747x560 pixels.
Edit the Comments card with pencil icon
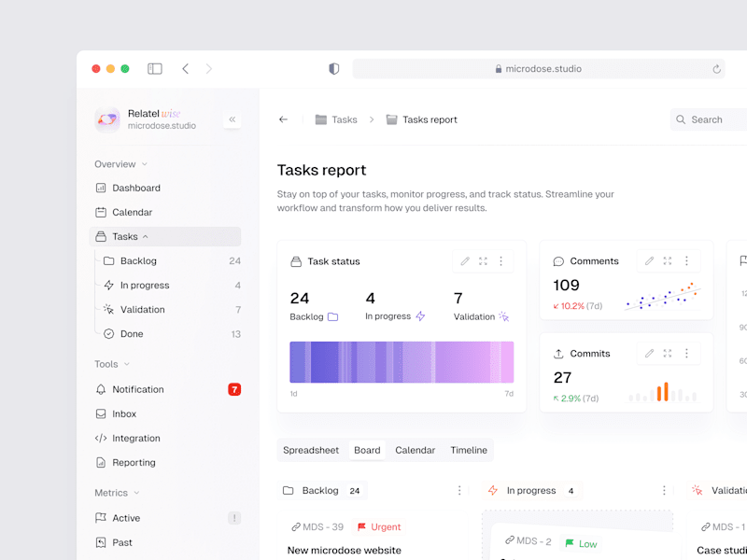point(649,261)
